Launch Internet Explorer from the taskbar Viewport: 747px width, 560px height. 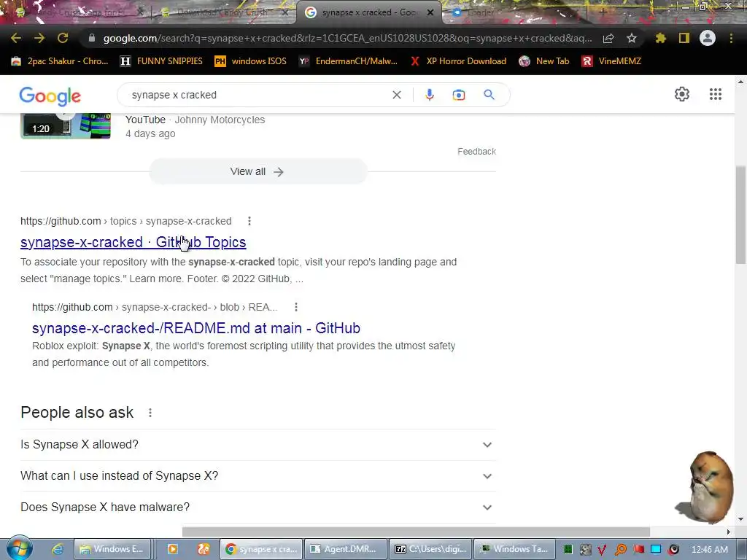pos(58,549)
